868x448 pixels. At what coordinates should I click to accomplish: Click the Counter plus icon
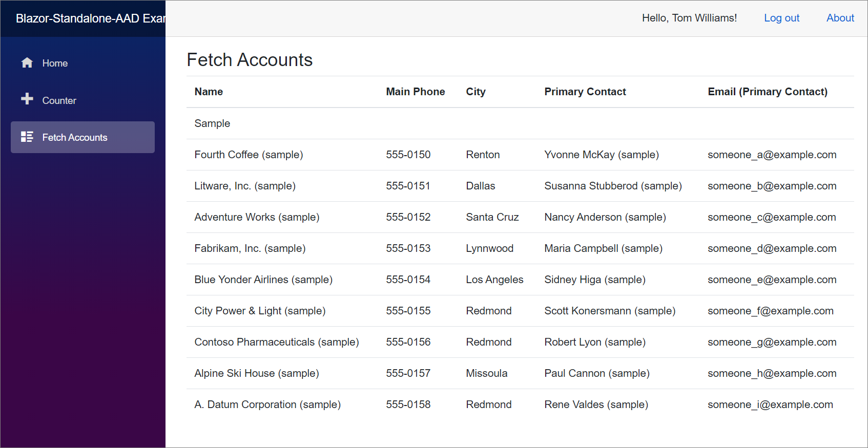[27, 99]
